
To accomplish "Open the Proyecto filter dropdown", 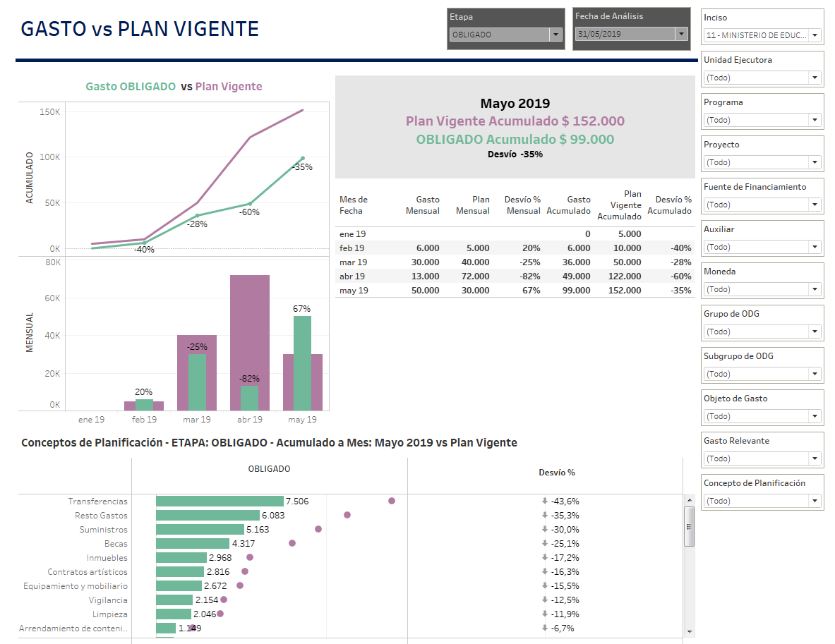I will click(x=762, y=162).
